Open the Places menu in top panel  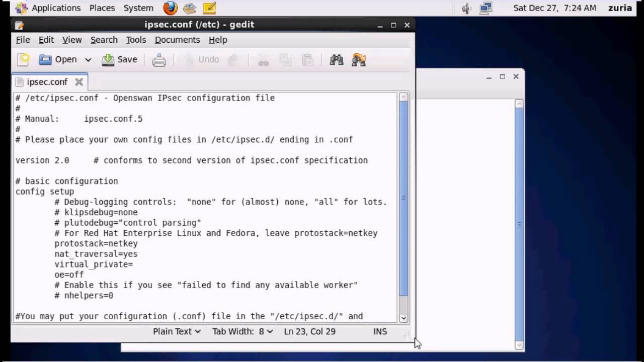(102, 8)
